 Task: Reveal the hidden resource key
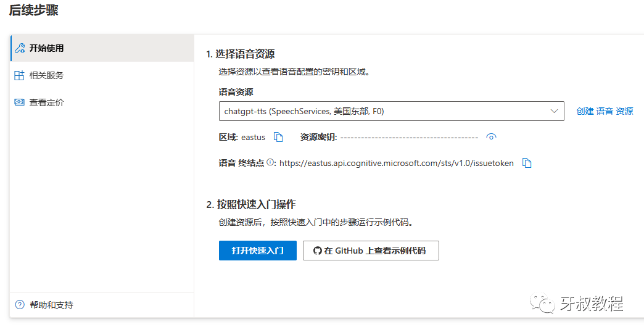tap(491, 137)
